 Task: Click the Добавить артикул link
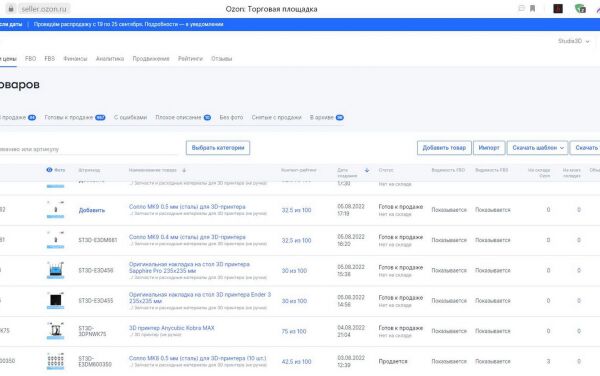coord(91,210)
